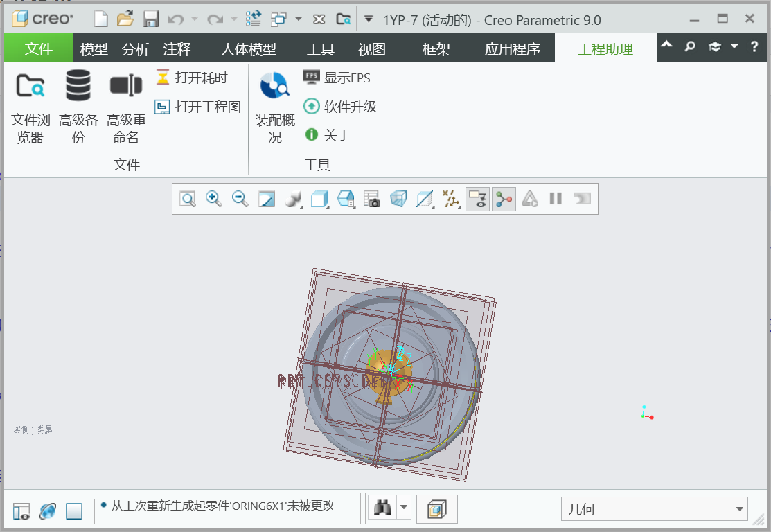Switch to the 注释 tab
Viewport: 771px width, 532px height.
click(x=177, y=48)
